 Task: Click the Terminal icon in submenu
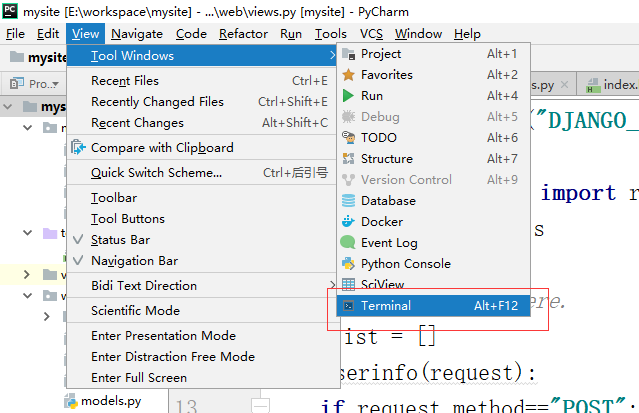coord(348,306)
